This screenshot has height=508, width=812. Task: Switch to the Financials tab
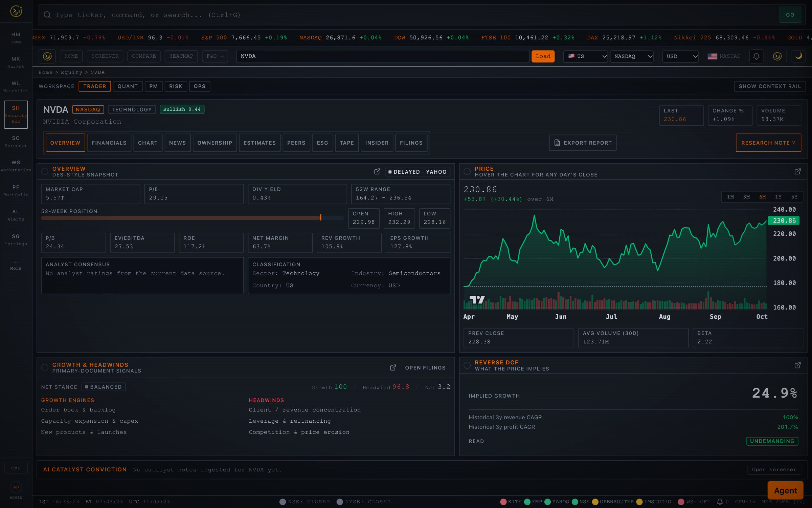pyautogui.click(x=109, y=143)
